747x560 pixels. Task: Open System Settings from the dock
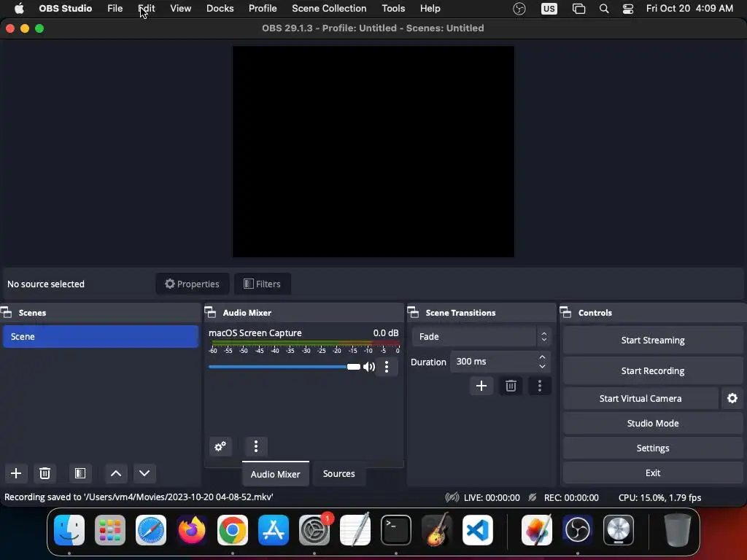tap(314, 530)
